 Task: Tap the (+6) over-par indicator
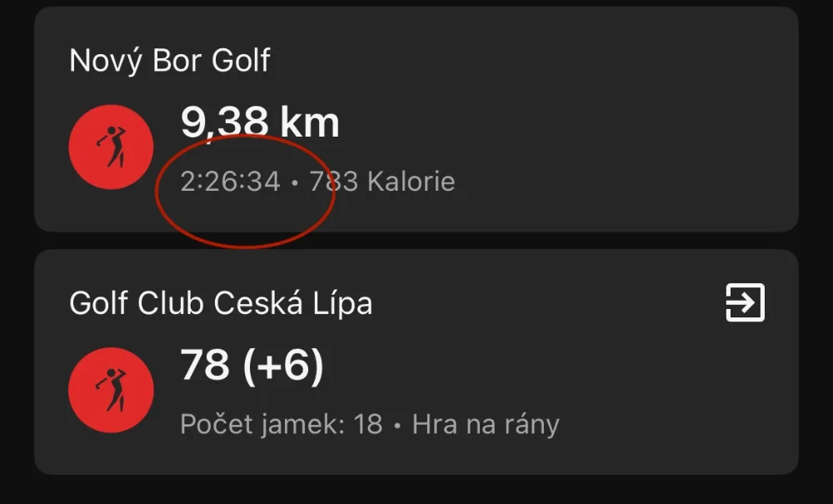(283, 366)
